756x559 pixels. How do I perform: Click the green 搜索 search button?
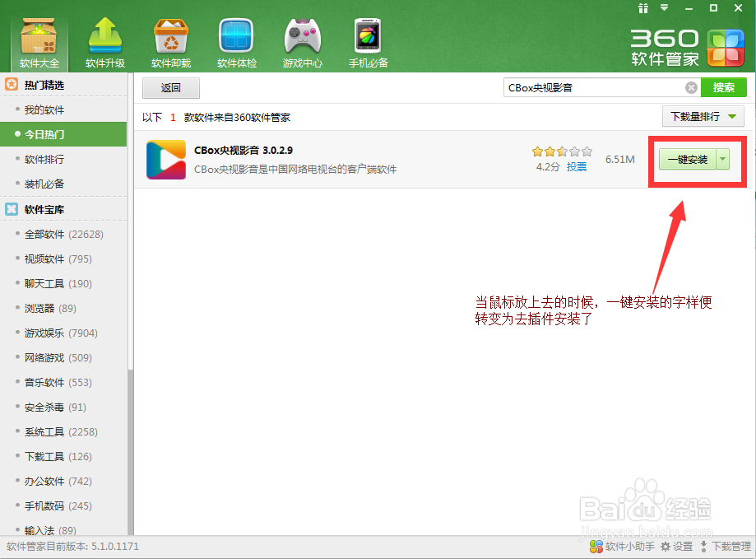pos(724,87)
